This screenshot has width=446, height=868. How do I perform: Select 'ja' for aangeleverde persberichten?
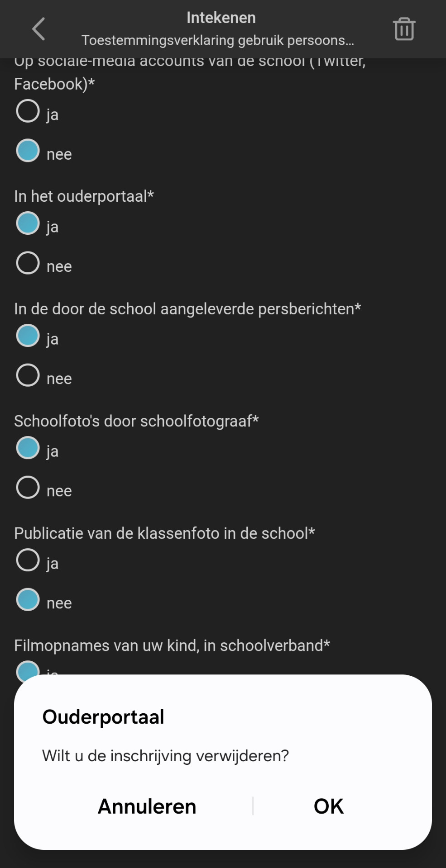(28, 336)
